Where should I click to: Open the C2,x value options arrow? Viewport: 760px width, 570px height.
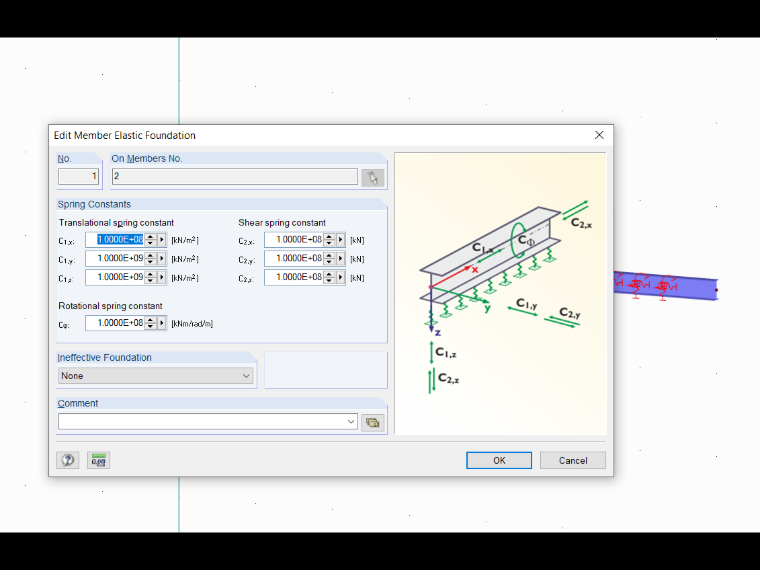point(341,239)
